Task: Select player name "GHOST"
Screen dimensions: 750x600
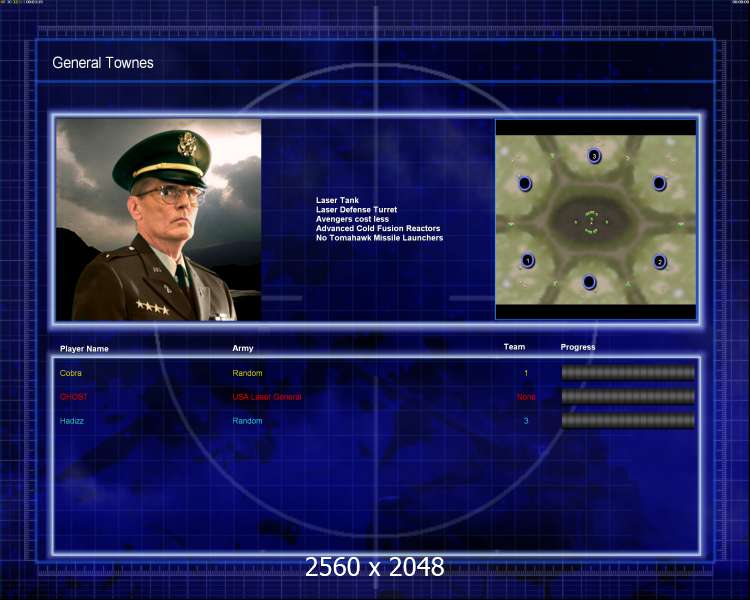Action: (74, 397)
